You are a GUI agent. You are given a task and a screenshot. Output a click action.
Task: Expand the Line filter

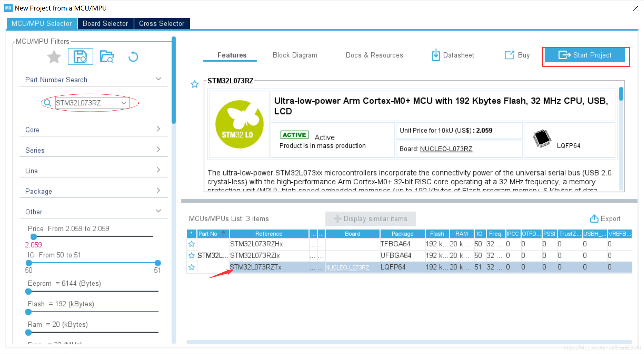pyautogui.click(x=159, y=170)
